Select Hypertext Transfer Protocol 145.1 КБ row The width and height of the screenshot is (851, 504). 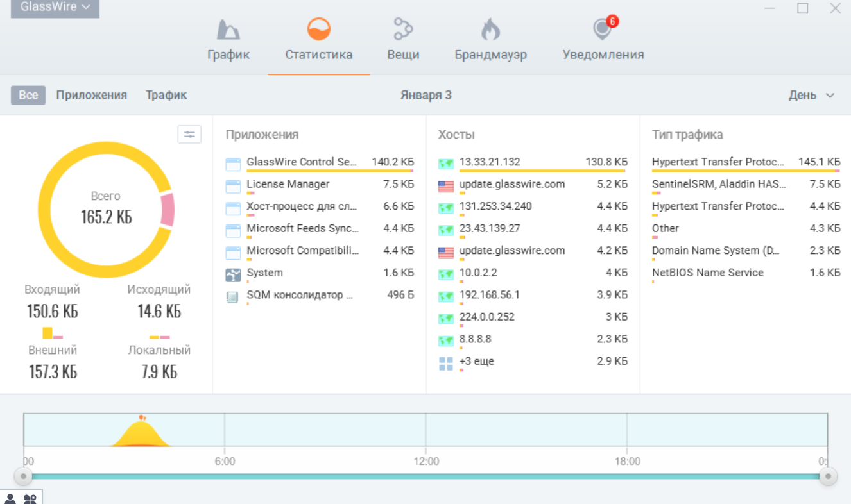pos(746,164)
